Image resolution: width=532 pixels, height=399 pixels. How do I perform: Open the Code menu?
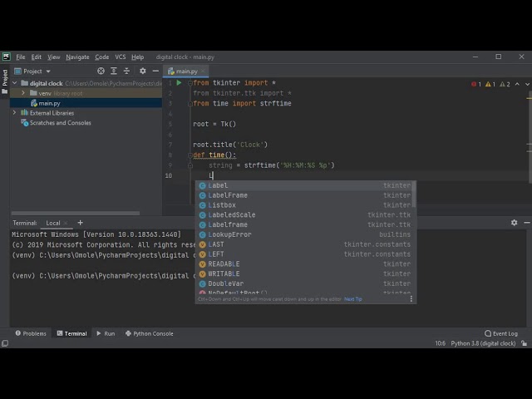tap(101, 57)
